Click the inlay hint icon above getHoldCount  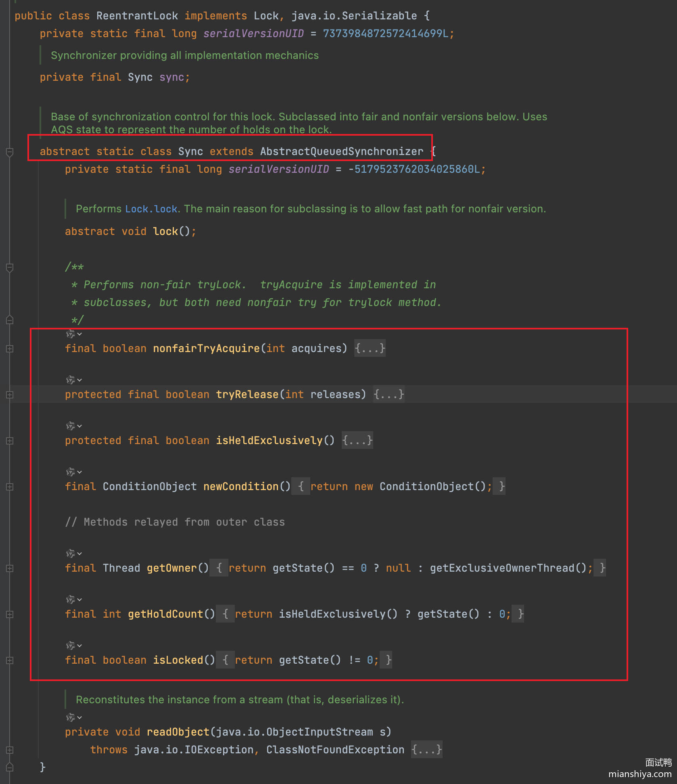click(x=71, y=600)
